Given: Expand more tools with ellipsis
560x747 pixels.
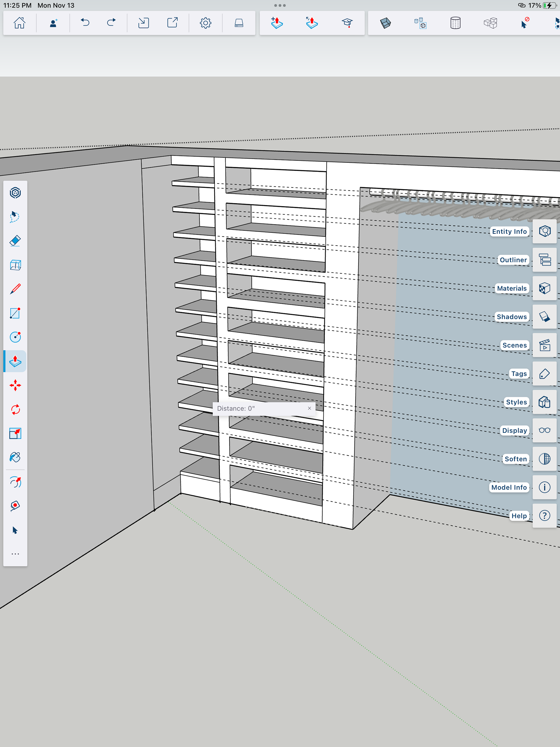Looking at the screenshot, I should tap(15, 554).
